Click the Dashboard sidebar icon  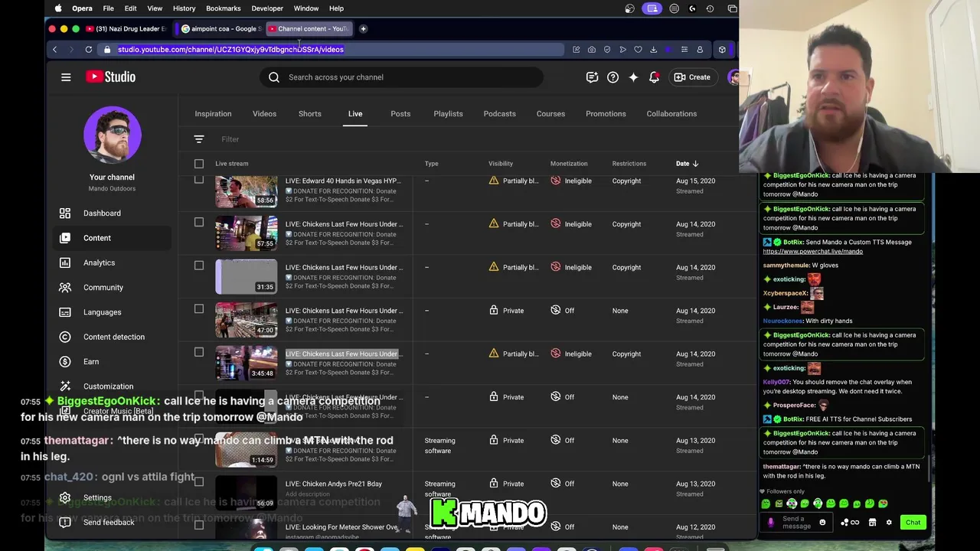pos(65,214)
